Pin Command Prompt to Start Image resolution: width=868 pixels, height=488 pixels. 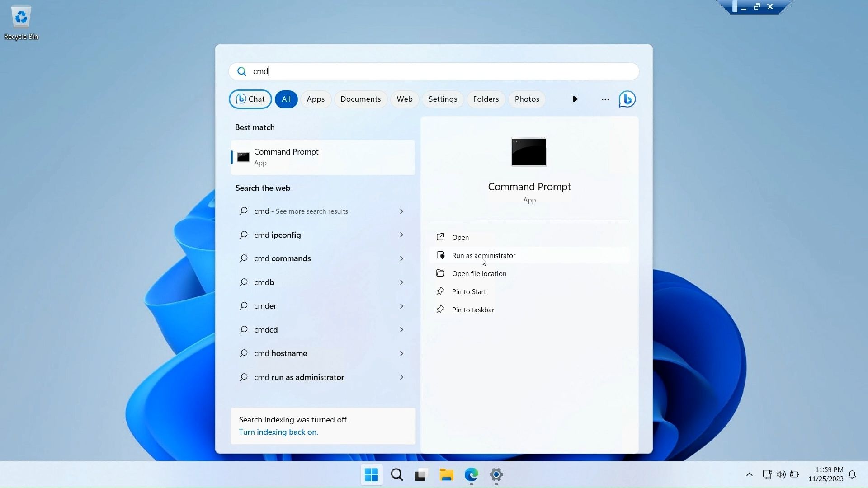point(469,291)
